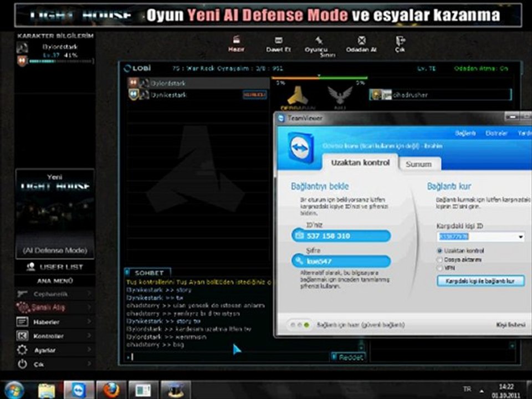Viewport: 532px width, 399px height.
Task: Open the Ekstralar menu in TeamViewer
Action: tap(496, 134)
